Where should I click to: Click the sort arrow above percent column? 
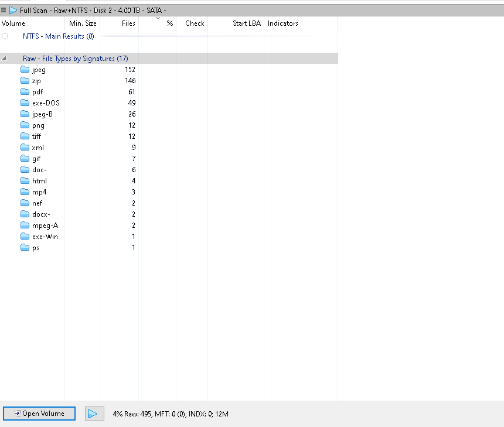coord(158,18)
